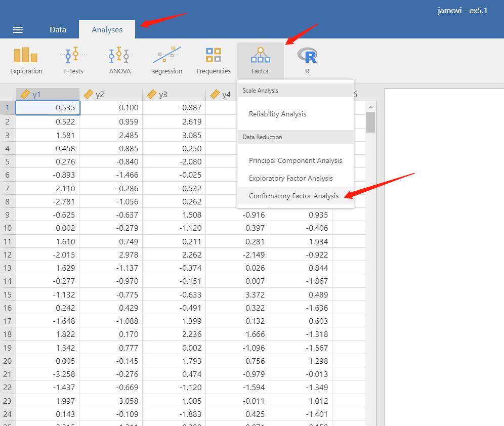
Task: Open the R module menu
Action: [x=307, y=60]
